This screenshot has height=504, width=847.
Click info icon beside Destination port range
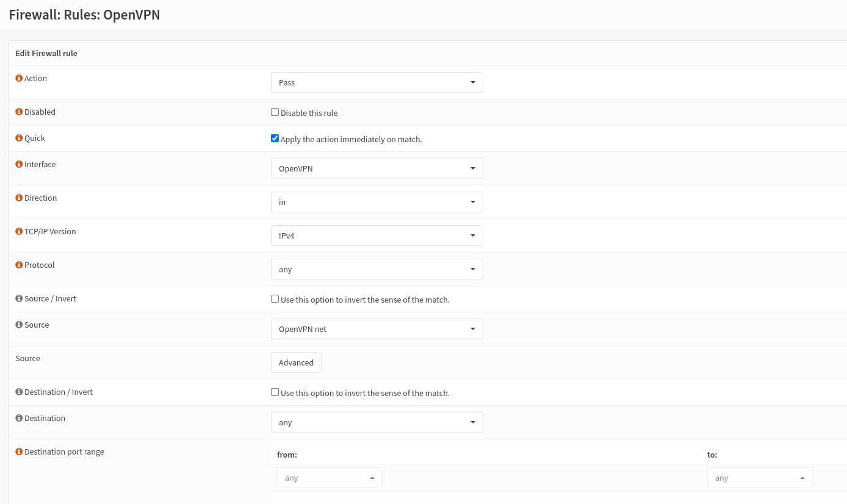(19, 452)
